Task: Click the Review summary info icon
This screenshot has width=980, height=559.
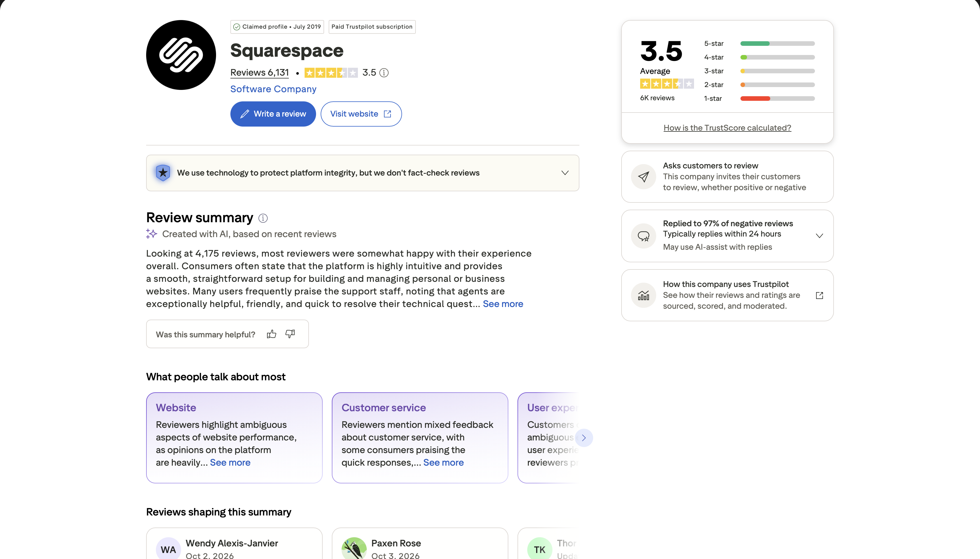Action: 263,218
